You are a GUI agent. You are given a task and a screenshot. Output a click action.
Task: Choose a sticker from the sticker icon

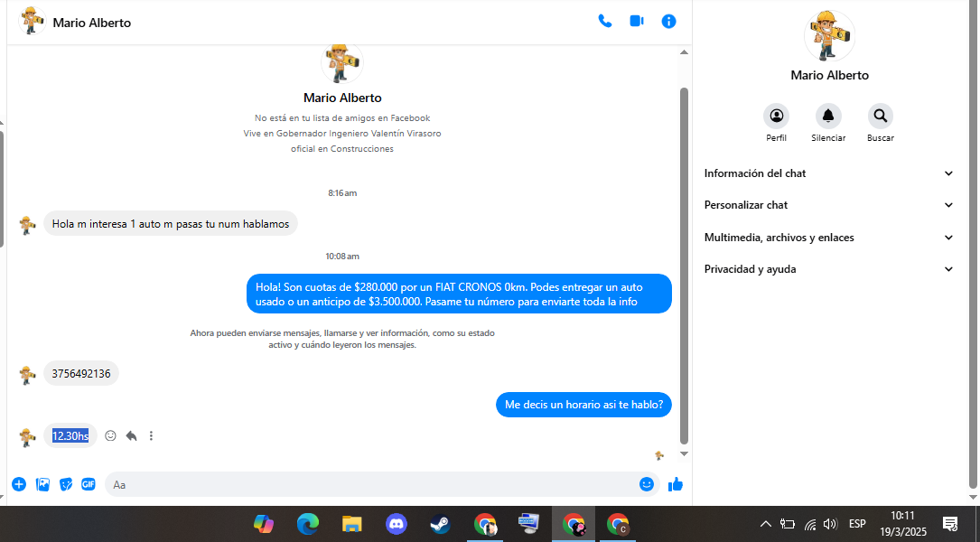[66, 484]
